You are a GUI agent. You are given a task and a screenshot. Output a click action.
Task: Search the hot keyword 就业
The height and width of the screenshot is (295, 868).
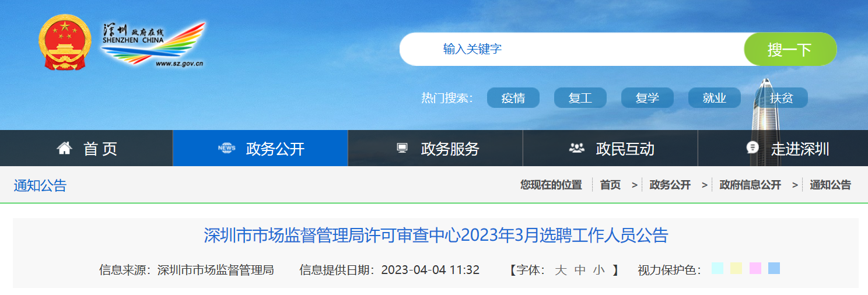(x=715, y=98)
